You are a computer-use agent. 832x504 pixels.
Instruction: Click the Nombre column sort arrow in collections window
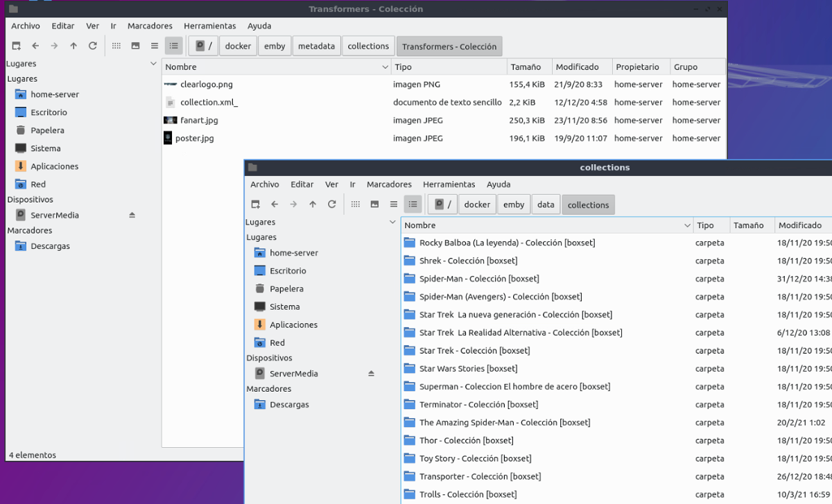pos(687,225)
